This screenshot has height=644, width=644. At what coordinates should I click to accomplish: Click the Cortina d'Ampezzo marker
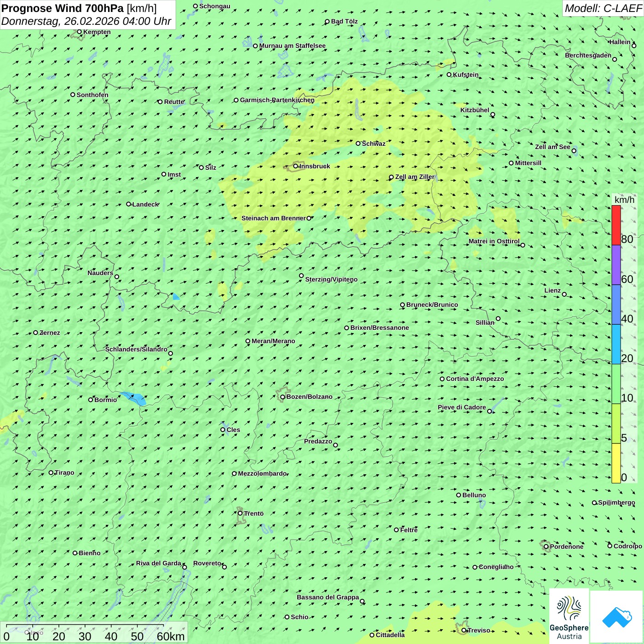pos(443,379)
